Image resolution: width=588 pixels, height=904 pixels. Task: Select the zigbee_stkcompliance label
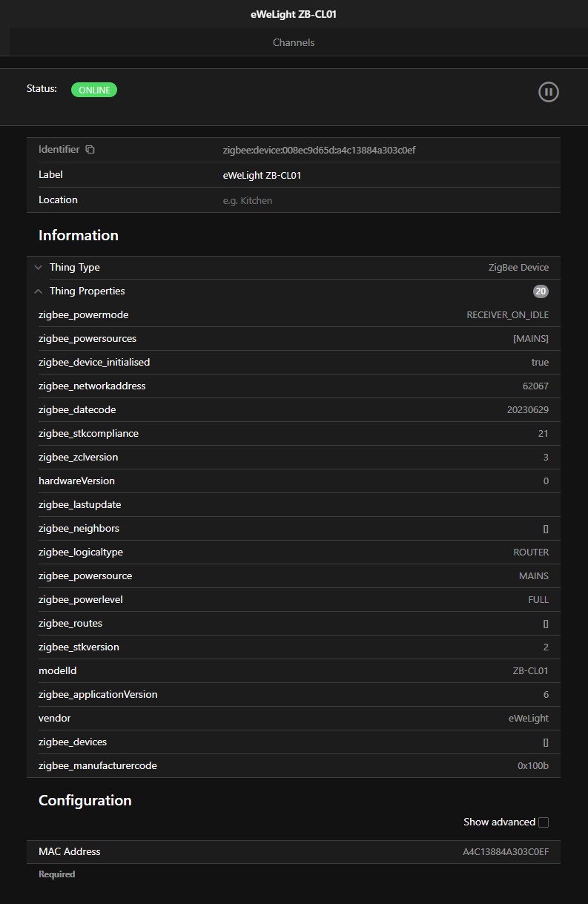pyautogui.click(x=88, y=434)
